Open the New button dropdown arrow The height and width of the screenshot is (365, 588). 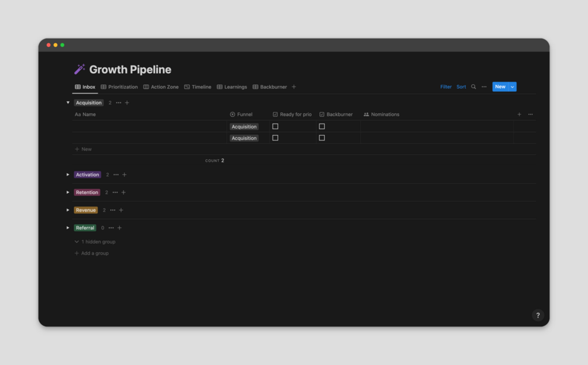point(513,87)
